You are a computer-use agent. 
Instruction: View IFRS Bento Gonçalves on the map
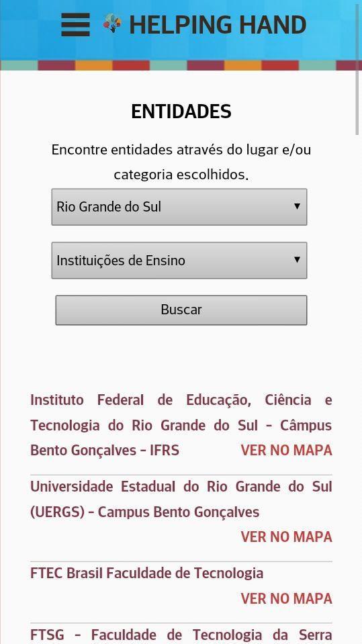(286, 451)
